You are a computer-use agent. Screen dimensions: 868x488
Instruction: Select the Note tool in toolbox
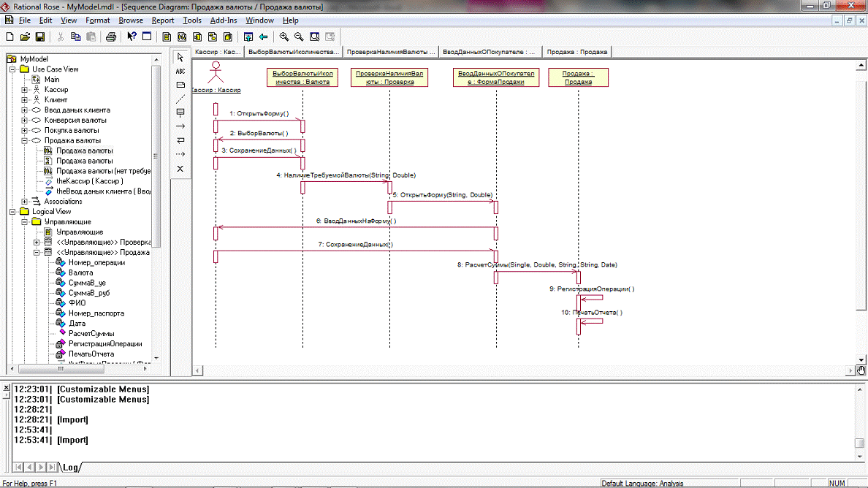click(180, 85)
